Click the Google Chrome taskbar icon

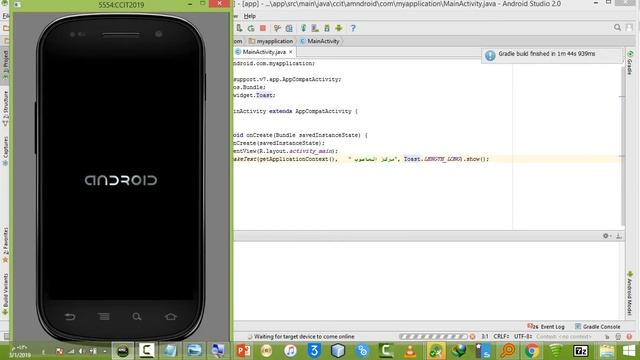point(531,351)
